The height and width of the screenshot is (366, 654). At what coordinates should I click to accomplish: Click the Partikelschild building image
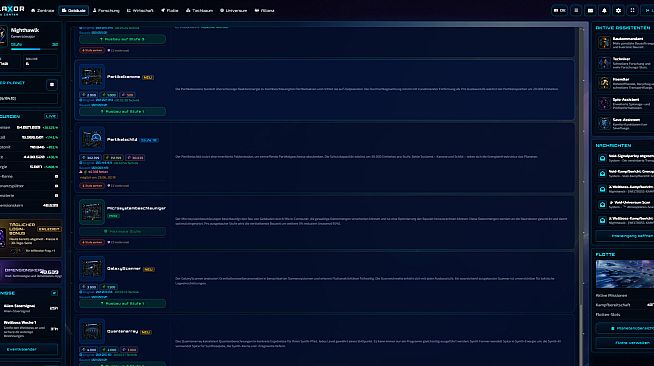[x=92, y=139]
